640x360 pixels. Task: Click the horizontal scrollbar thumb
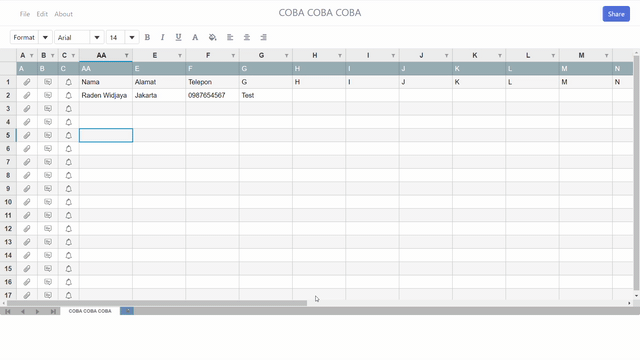point(157,303)
